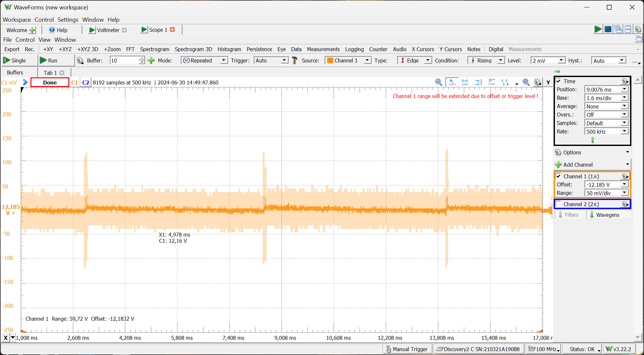The height and width of the screenshot is (355, 644).
Task: Click the hammer force trigger icon
Action: (294, 61)
